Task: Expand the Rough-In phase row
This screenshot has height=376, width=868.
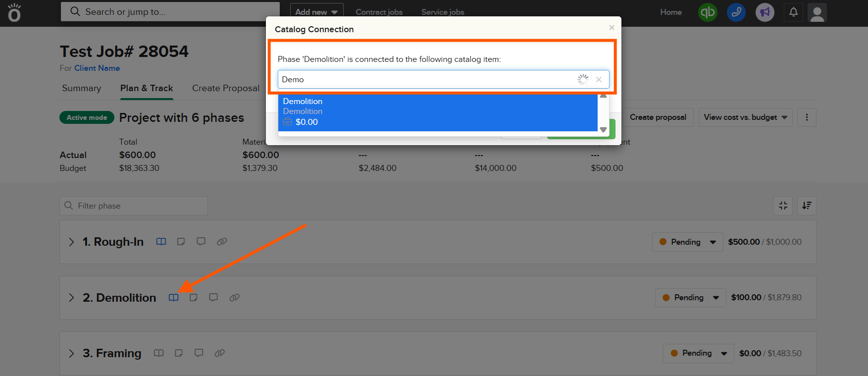Action: click(71, 242)
